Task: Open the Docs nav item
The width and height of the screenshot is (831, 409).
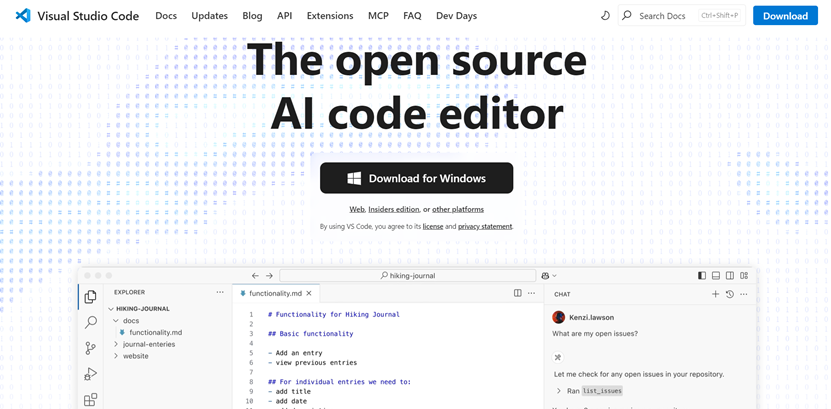Action: tap(166, 16)
